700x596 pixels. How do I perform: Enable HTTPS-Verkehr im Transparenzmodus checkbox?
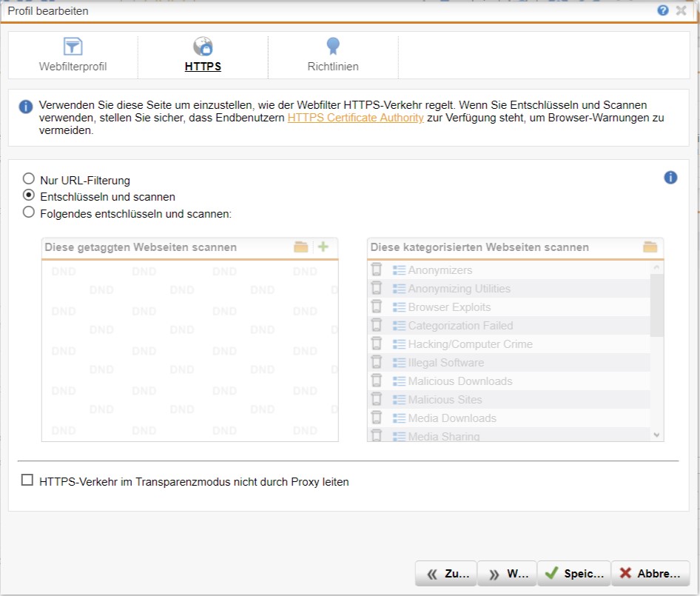pos(27,481)
